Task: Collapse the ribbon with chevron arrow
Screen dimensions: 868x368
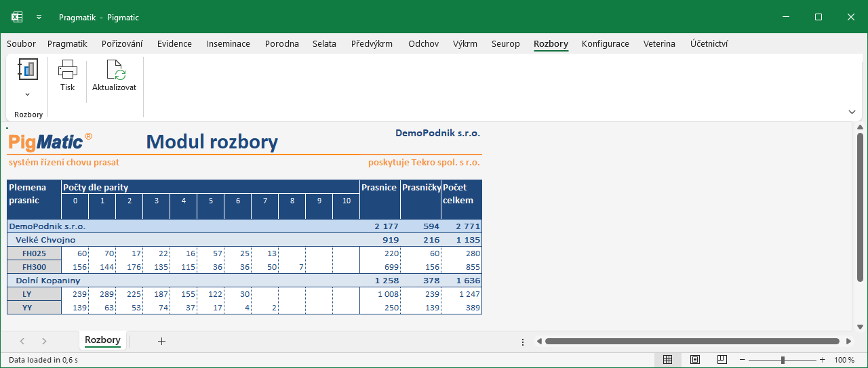Action: pyautogui.click(x=852, y=112)
